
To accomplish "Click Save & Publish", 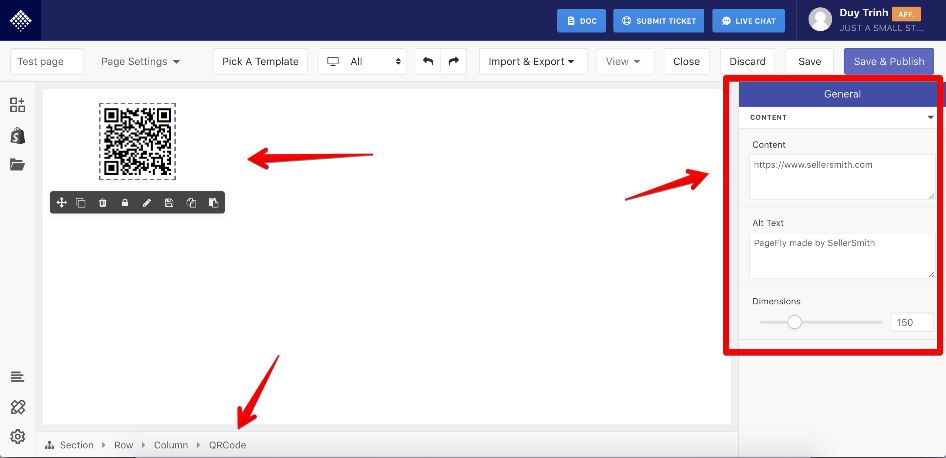I will tap(889, 62).
